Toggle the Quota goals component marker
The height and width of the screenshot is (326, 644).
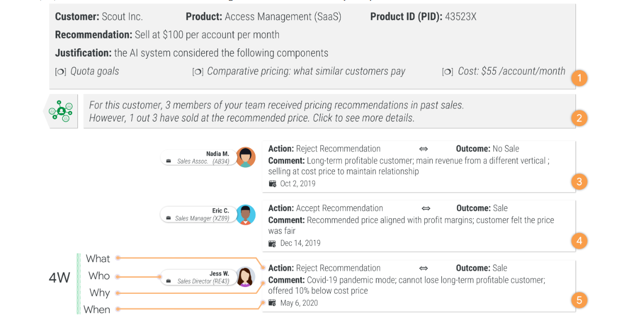pyautogui.click(x=60, y=72)
